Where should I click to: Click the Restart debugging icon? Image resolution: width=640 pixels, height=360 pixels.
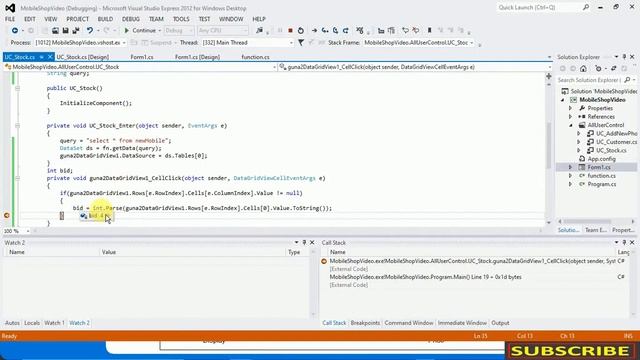point(301,31)
